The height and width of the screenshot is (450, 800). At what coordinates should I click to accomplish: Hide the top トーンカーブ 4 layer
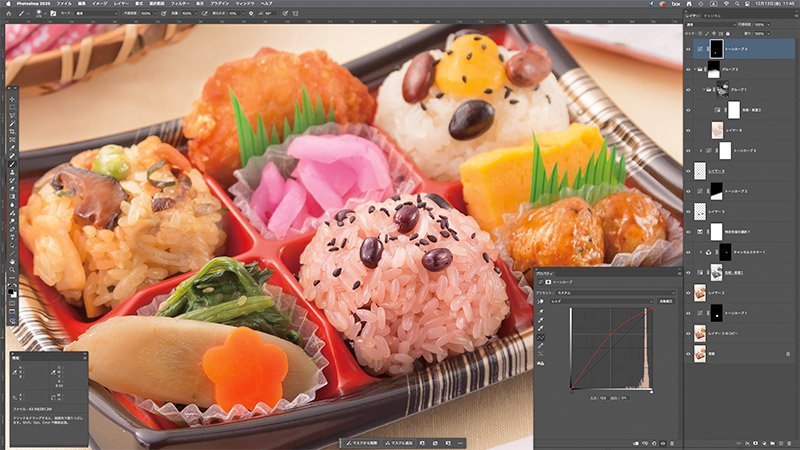[690, 48]
